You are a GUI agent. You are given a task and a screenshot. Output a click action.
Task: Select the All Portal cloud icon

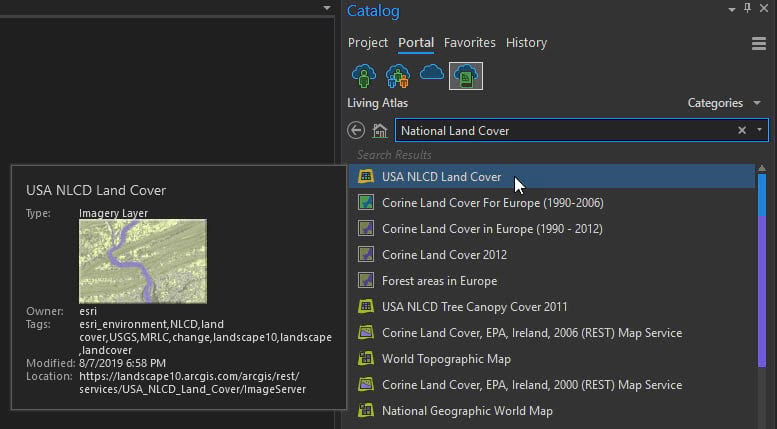(432, 73)
